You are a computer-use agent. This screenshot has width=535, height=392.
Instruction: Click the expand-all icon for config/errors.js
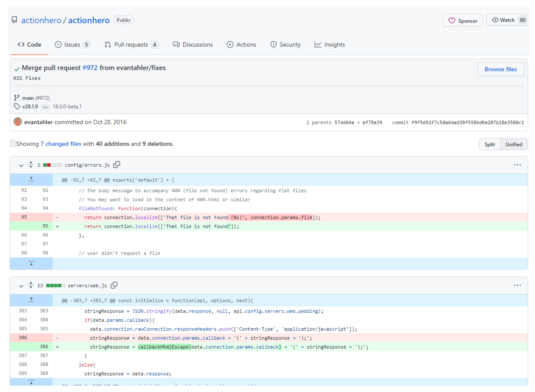click(x=31, y=165)
